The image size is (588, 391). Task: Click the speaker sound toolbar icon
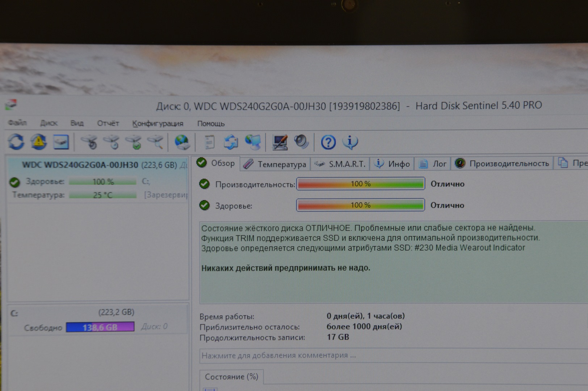pos(301,142)
